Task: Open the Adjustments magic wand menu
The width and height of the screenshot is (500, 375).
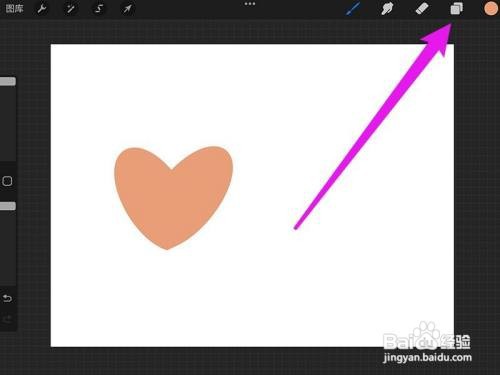Action: tap(70, 9)
